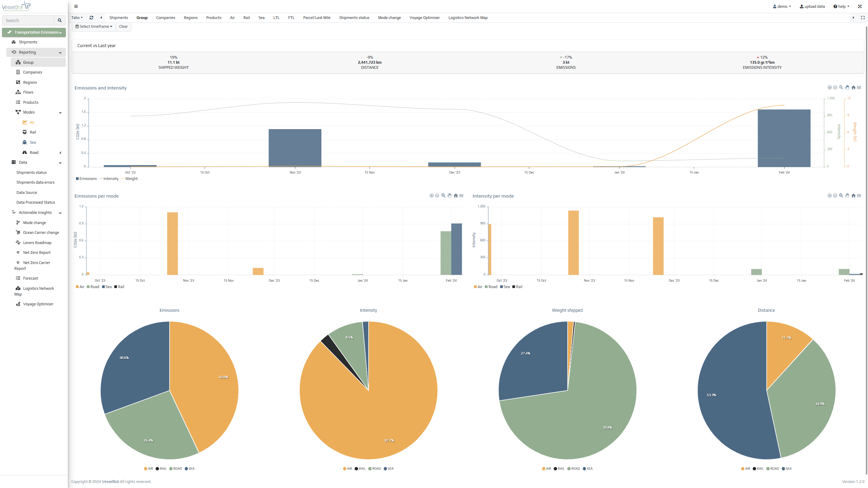
Task: Click the orange AIR slice in Emissions pie
Action: (203, 380)
